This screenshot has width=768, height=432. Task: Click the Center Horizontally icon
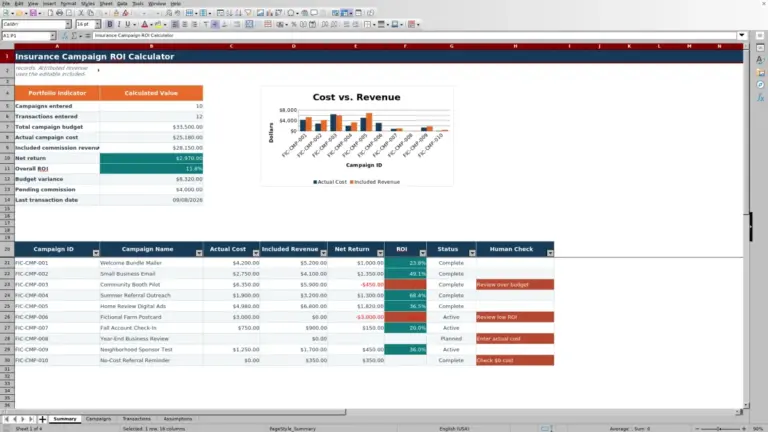[x=185, y=24]
